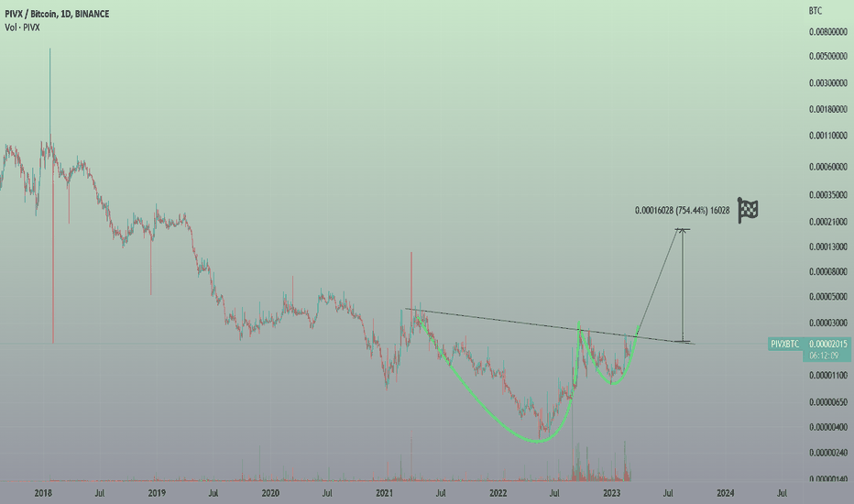Click price axis value 0.00005000
Viewport: 854px width, 504px height.
pyautogui.click(x=827, y=297)
